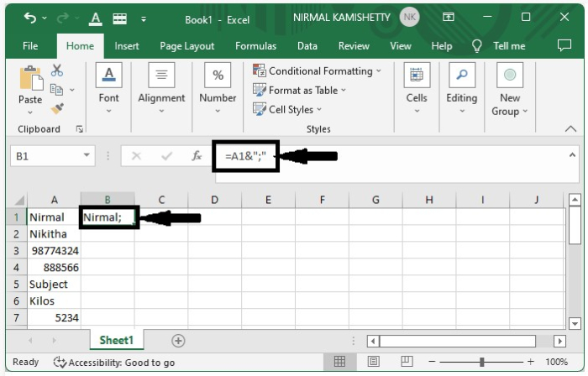
Task: Click the zoom slider handle
Action: (481, 362)
